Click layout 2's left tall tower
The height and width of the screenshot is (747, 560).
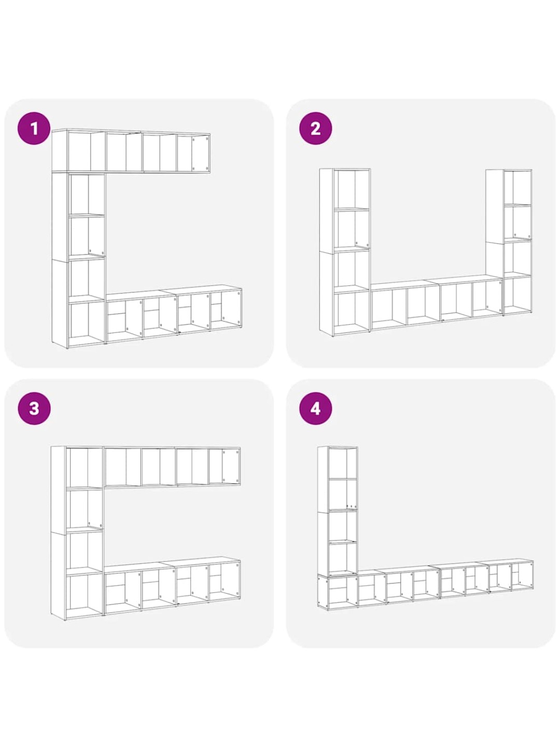(x=345, y=252)
